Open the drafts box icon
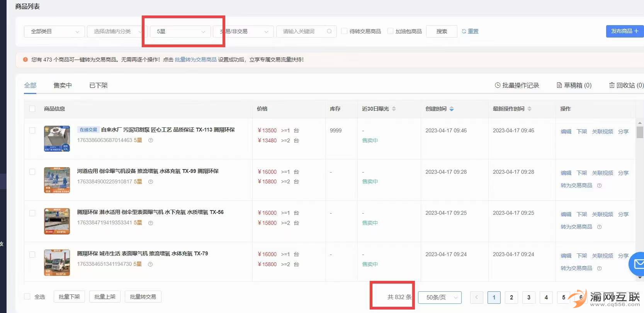Screen dimensions: 644x313 tap(559, 85)
